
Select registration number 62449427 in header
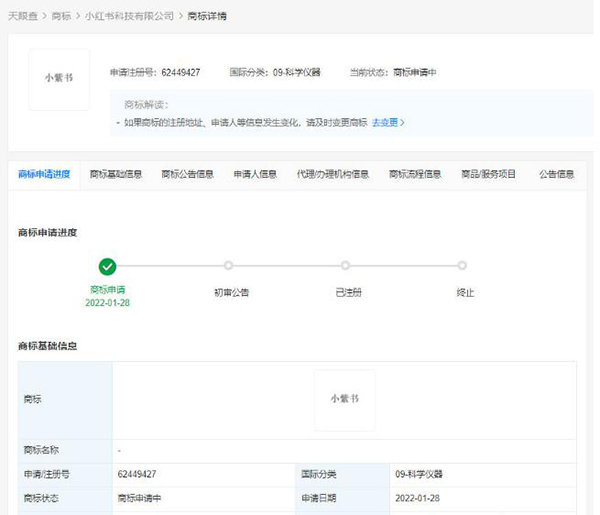pos(181,73)
